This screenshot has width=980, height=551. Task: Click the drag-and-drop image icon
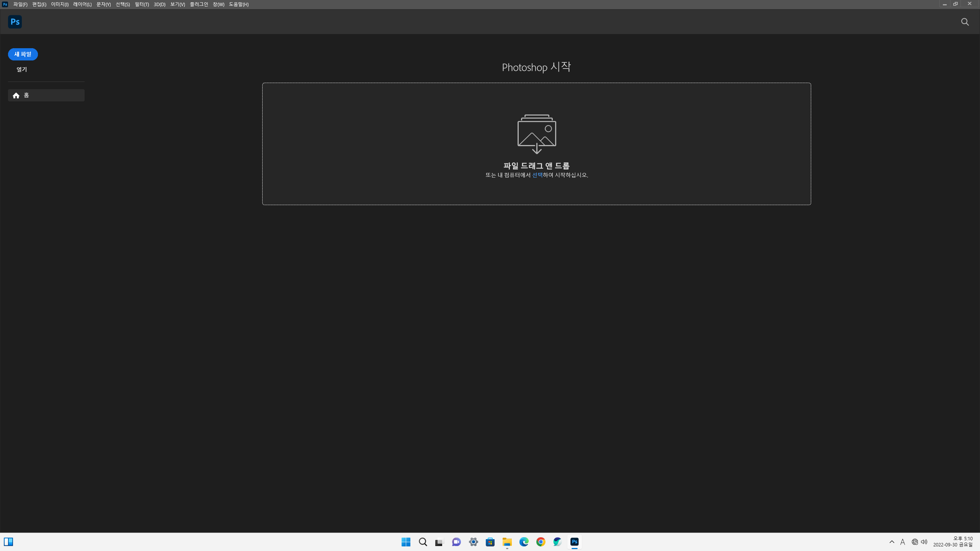point(537,134)
